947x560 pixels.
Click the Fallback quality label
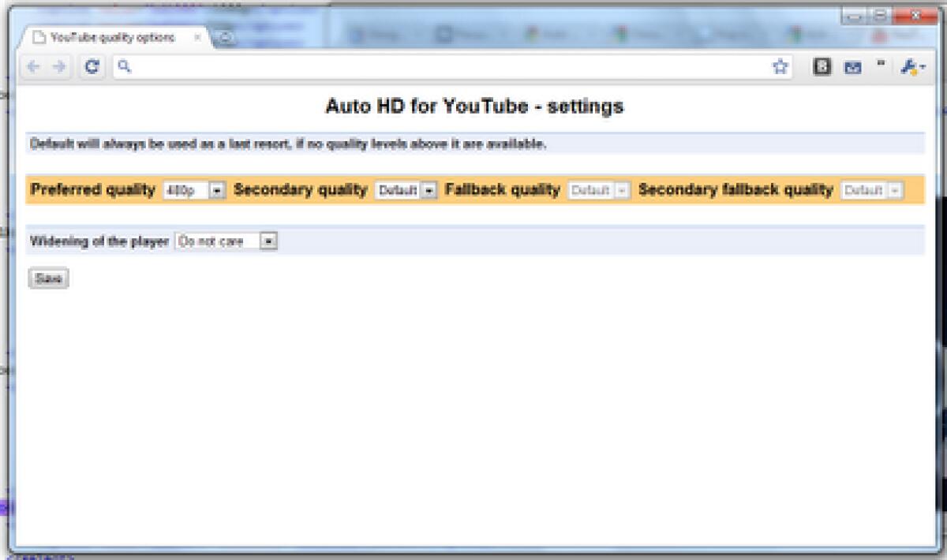click(503, 189)
